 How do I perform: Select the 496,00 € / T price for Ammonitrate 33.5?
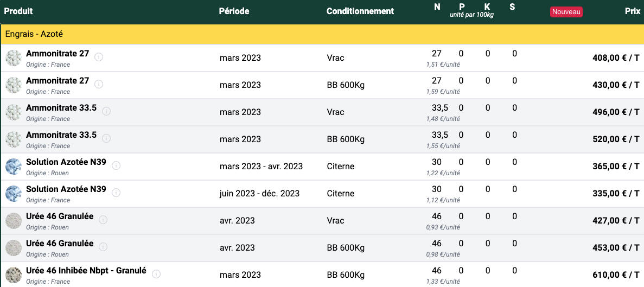tap(616, 112)
